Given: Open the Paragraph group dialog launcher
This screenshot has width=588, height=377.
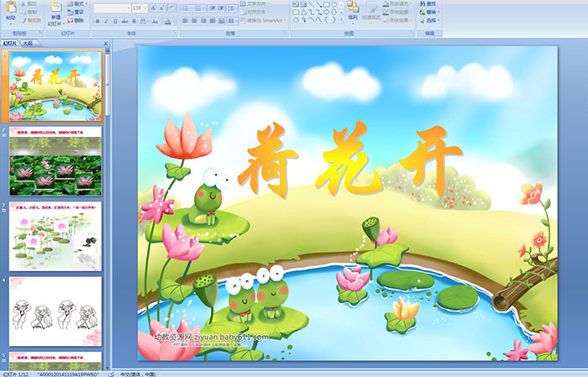Looking at the screenshot, I should (286, 33).
